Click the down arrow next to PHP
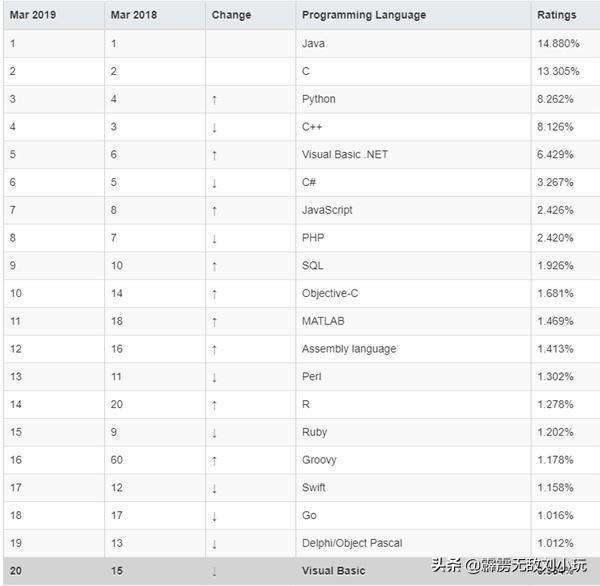This screenshot has width=600, height=586. pos(214,239)
